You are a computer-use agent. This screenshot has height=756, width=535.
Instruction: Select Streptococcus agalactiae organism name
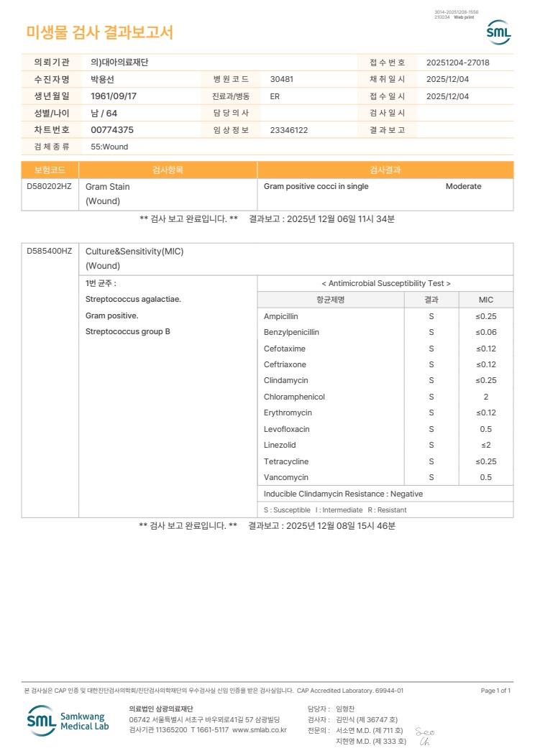pos(133,299)
